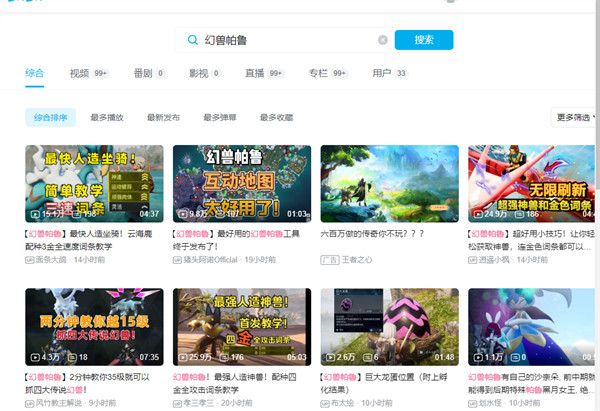
Task: Open title link 最好用的幻兽帕鲁工具
Action: [x=236, y=240]
